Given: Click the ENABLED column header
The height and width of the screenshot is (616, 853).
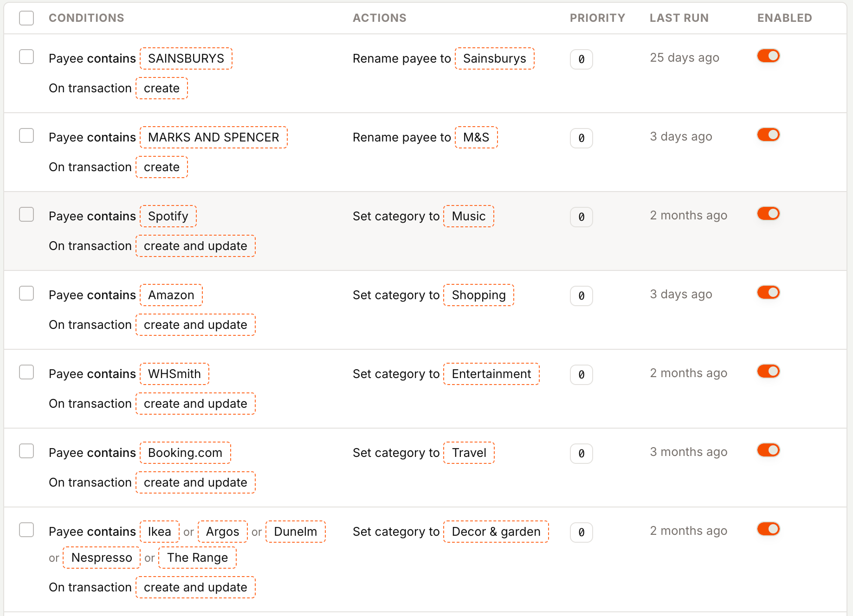Looking at the screenshot, I should click(785, 18).
